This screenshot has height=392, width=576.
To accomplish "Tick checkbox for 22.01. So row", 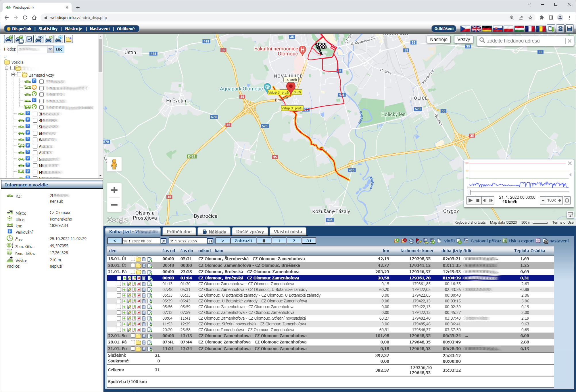I will tap(133, 336).
